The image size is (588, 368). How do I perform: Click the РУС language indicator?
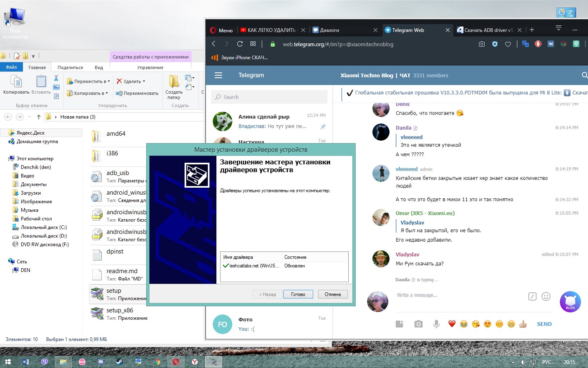pos(546,362)
